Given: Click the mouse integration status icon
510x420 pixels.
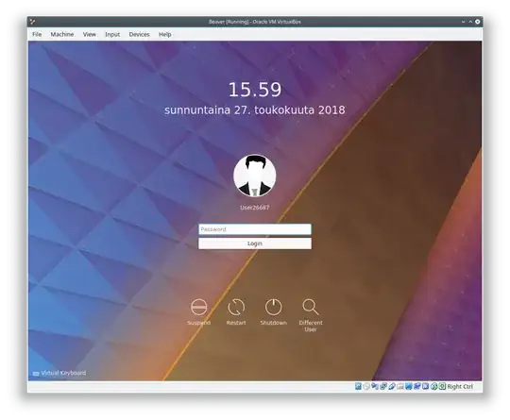Looking at the screenshot, I should pyautogui.click(x=433, y=386).
